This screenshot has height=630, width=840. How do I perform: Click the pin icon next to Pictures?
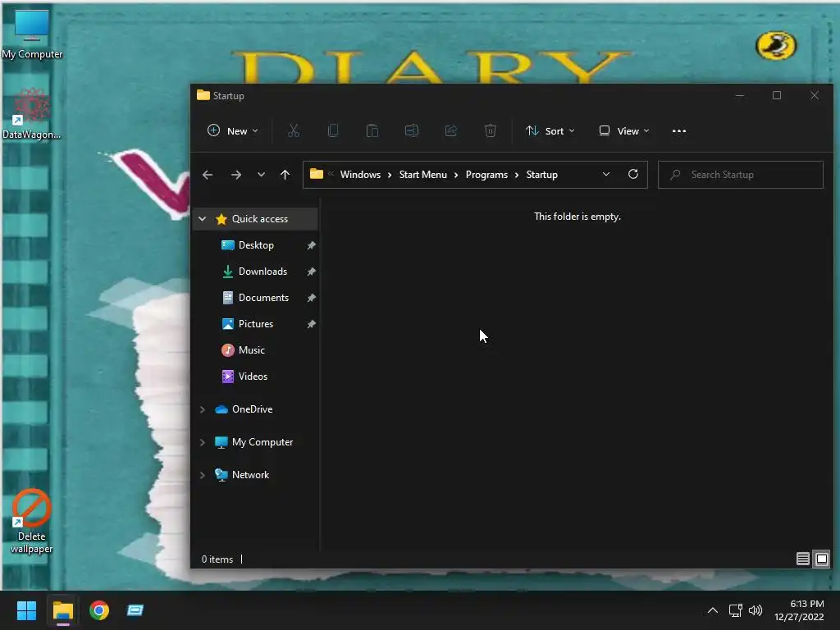[311, 324]
